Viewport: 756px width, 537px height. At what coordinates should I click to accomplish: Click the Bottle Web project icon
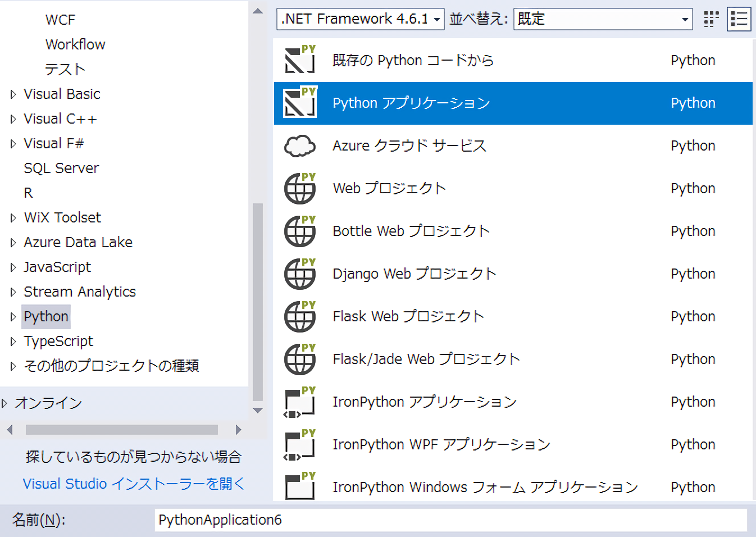pos(300,231)
